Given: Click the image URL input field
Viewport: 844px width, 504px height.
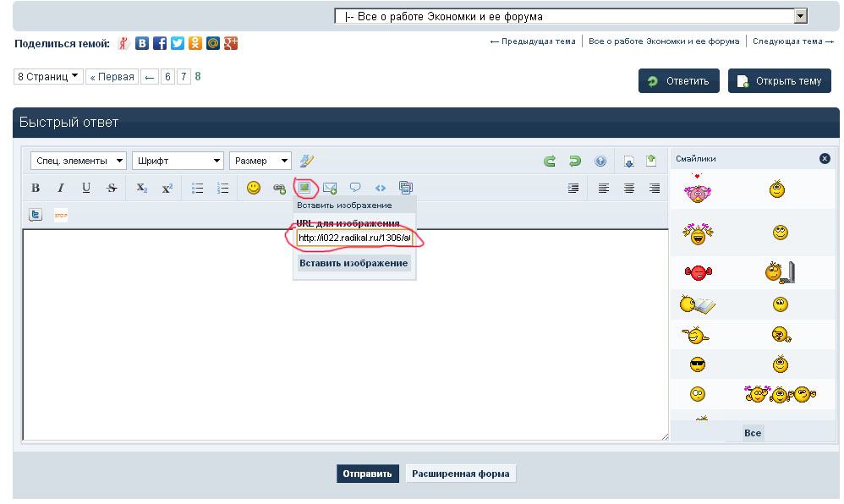Looking at the screenshot, I should click(x=353, y=238).
